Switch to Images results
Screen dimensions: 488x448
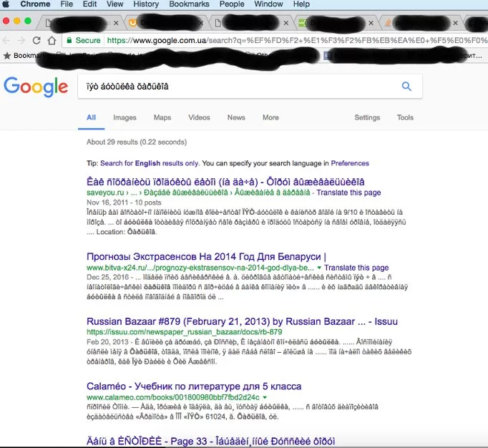(x=125, y=117)
